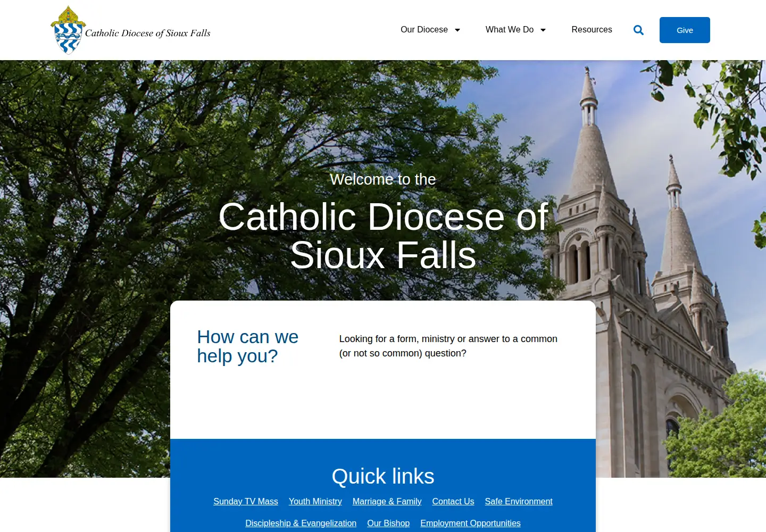Open the Sunday TV Mass link

[246, 501]
